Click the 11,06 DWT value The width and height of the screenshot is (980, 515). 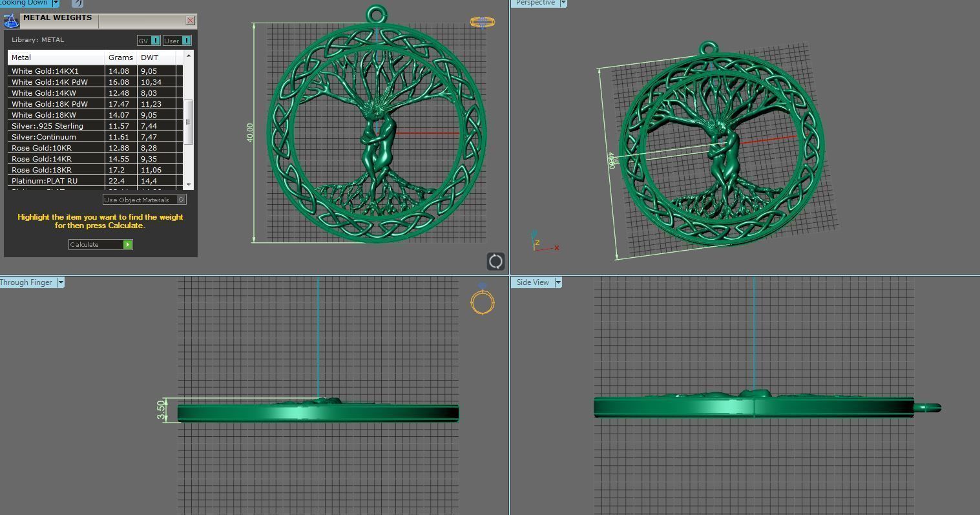point(151,170)
